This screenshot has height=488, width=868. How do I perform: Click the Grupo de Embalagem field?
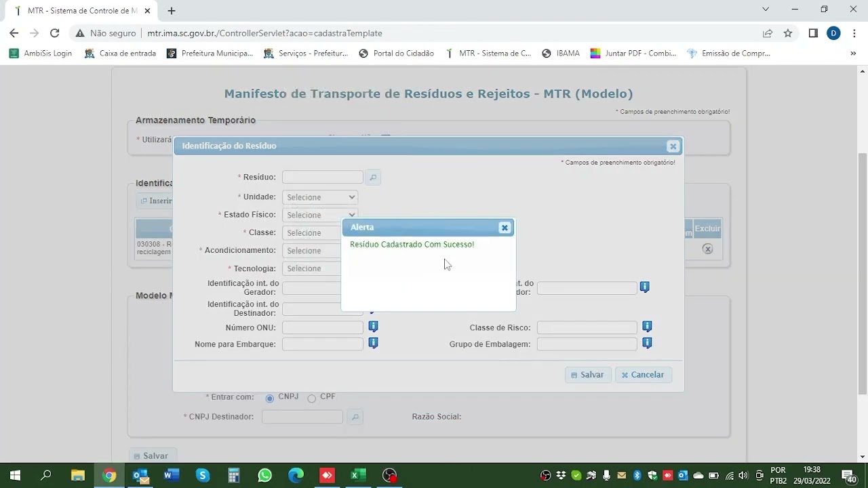click(x=587, y=344)
